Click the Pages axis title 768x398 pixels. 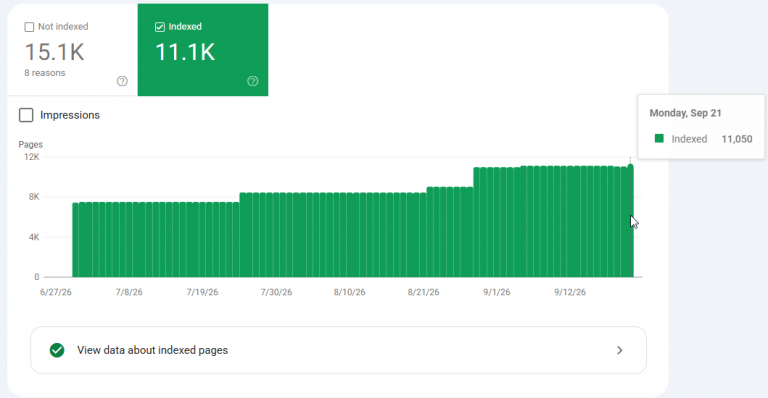tap(30, 144)
